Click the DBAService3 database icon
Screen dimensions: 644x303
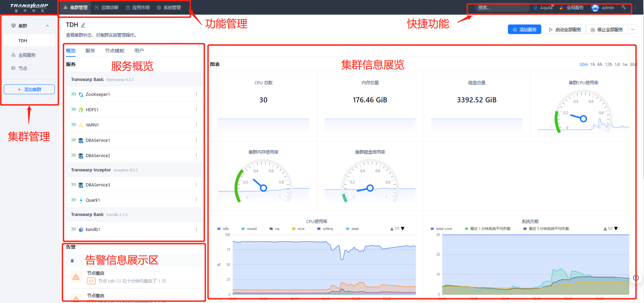81,185
